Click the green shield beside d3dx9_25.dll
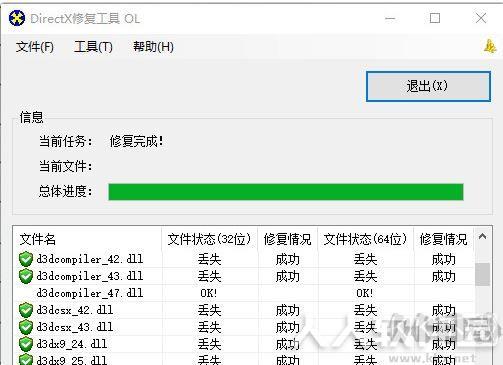503x365 pixels. pos(26,360)
